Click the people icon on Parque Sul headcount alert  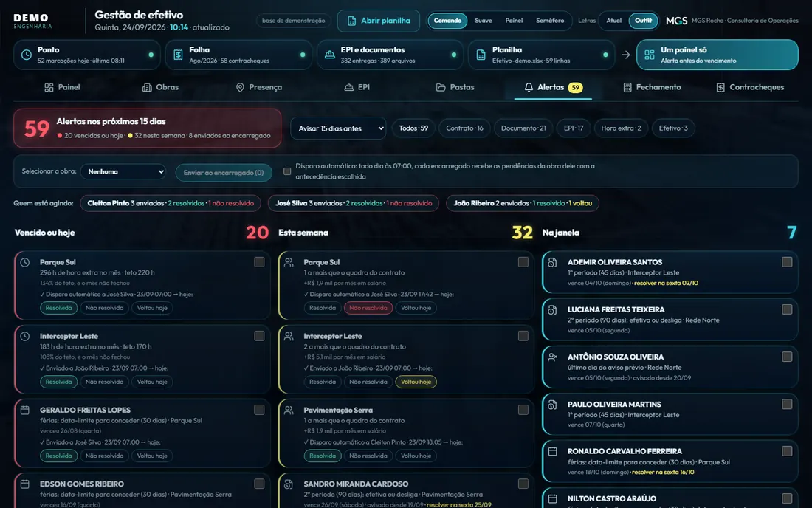[x=289, y=263]
